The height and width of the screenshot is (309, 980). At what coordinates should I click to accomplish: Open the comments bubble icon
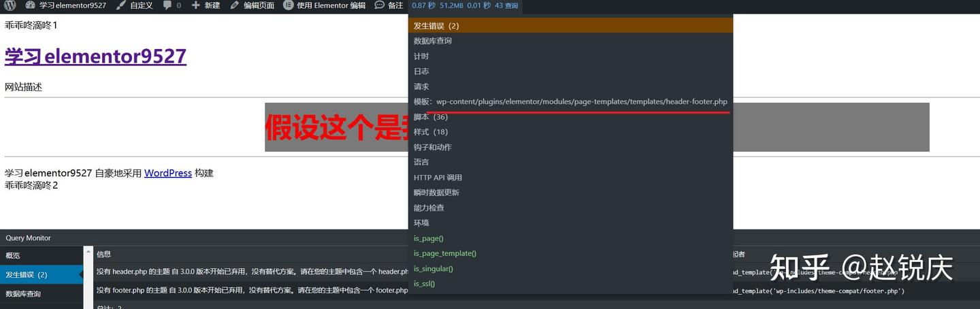[x=168, y=5]
